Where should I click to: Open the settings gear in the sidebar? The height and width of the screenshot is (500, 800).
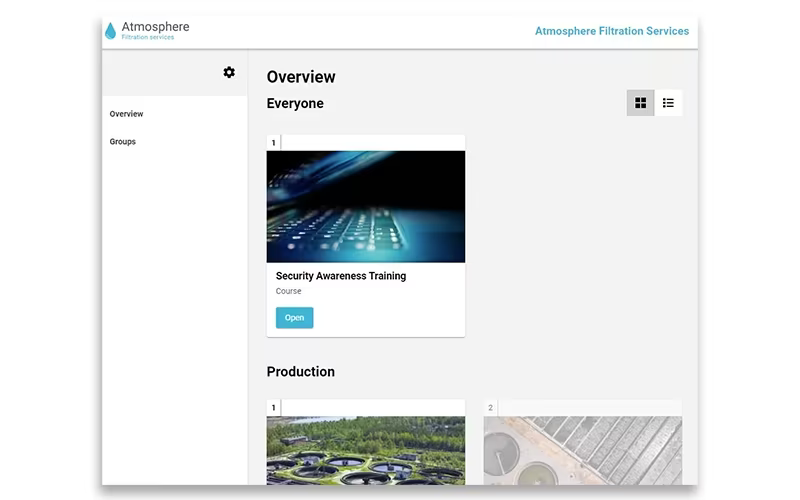tap(229, 72)
